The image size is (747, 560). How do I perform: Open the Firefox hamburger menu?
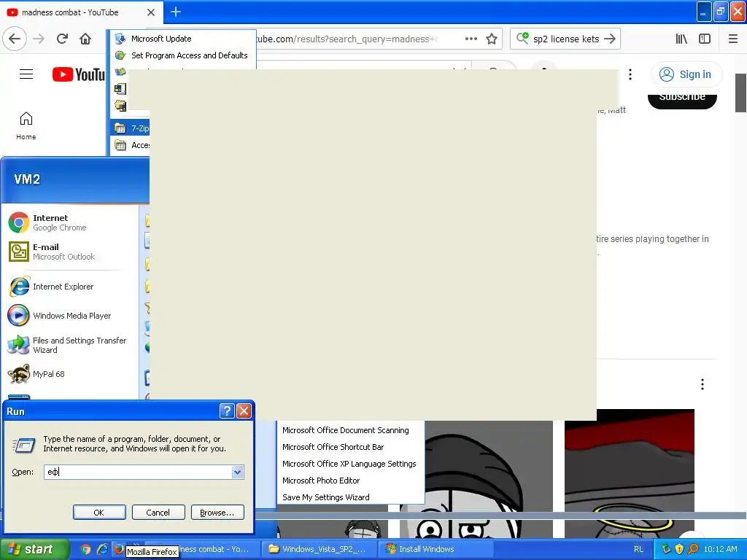point(732,39)
